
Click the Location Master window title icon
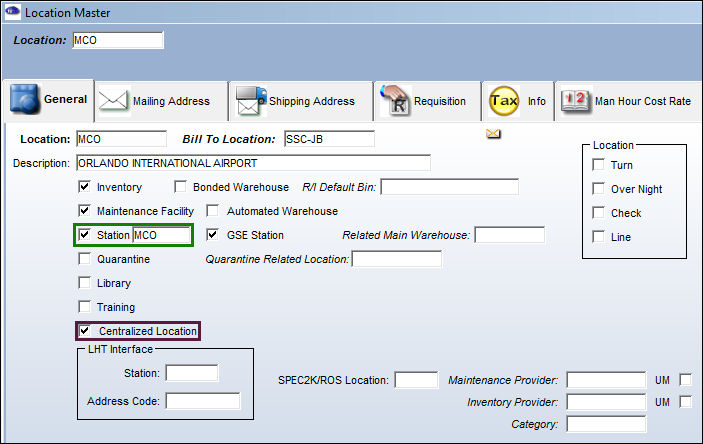click(x=12, y=12)
